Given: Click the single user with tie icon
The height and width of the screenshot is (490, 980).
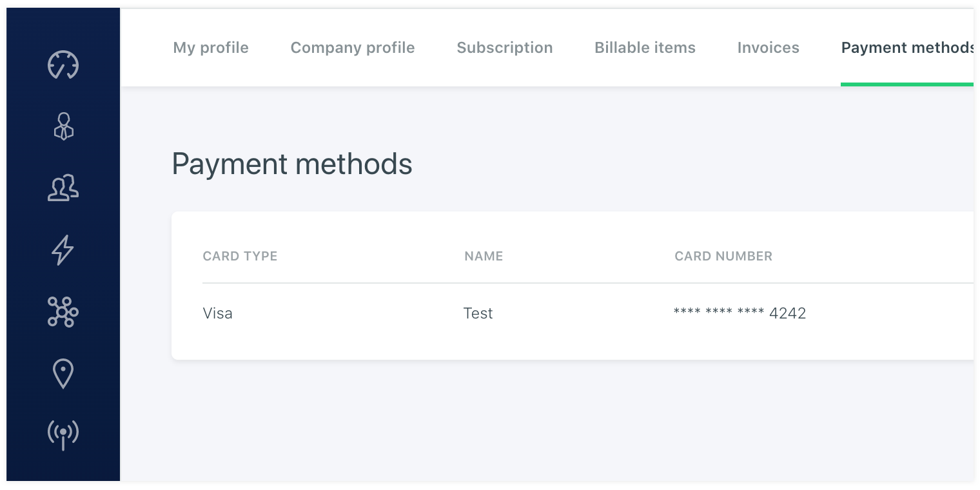Looking at the screenshot, I should [x=63, y=126].
